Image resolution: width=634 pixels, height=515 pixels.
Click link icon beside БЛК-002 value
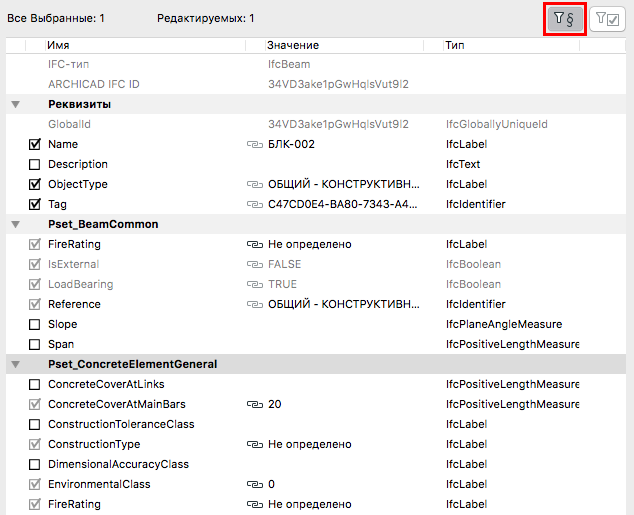[x=255, y=144]
